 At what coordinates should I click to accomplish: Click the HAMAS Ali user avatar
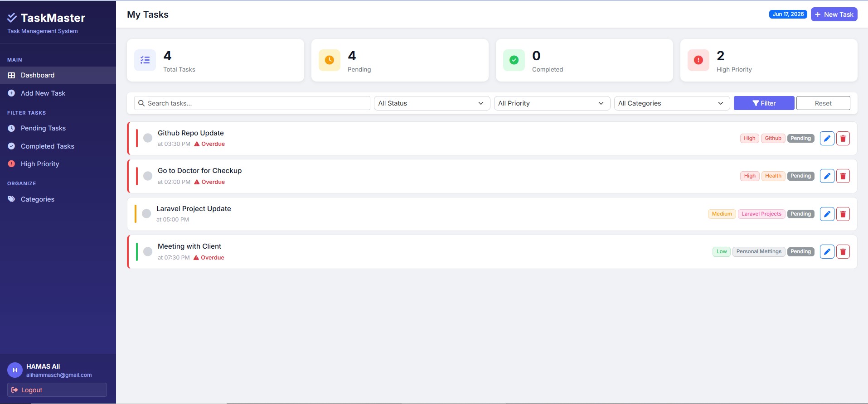[x=15, y=370]
